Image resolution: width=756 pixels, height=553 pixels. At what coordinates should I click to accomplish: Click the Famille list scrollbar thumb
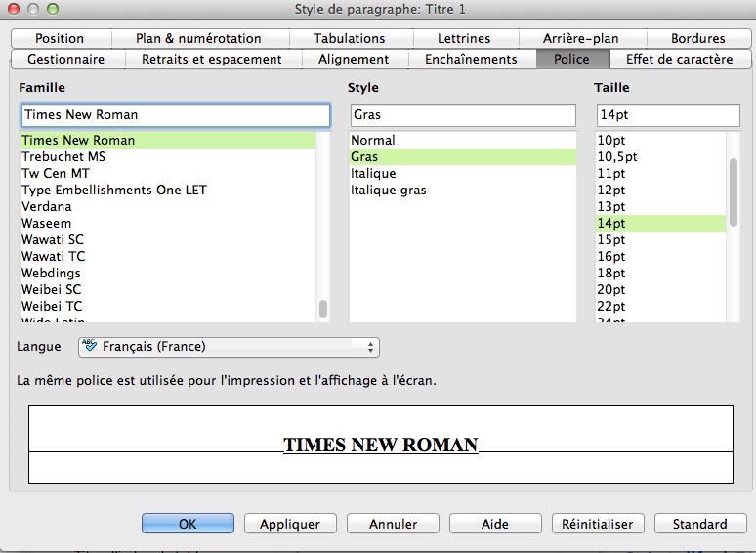point(323,309)
